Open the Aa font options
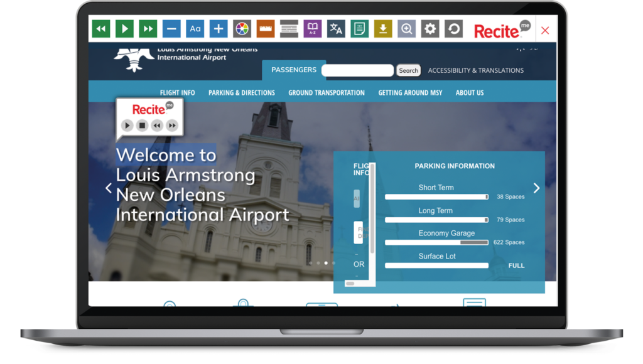The width and height of the screenshot is (643, 364). coord(195,29)
